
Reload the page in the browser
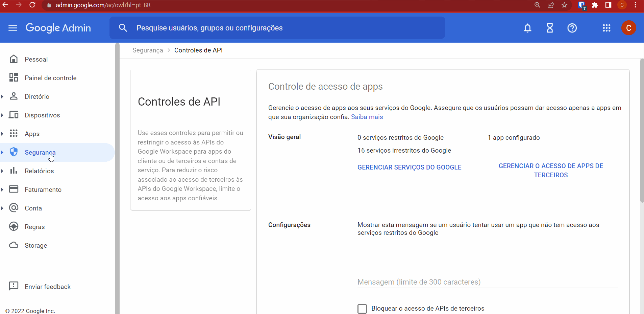click(x=32, y=5)
